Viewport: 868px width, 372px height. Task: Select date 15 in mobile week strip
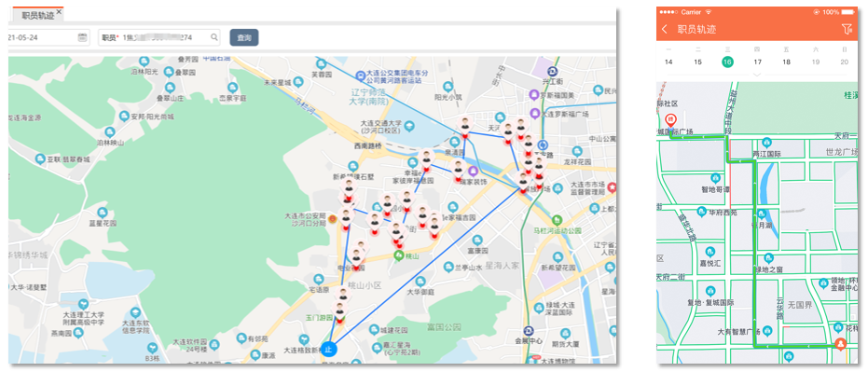click(698, 62)
